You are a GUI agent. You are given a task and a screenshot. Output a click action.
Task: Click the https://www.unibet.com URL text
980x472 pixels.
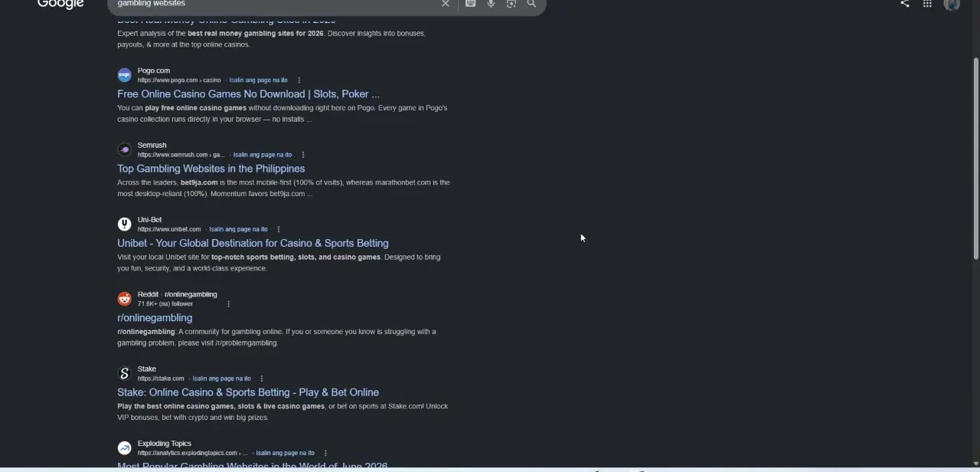coord(169,229)
